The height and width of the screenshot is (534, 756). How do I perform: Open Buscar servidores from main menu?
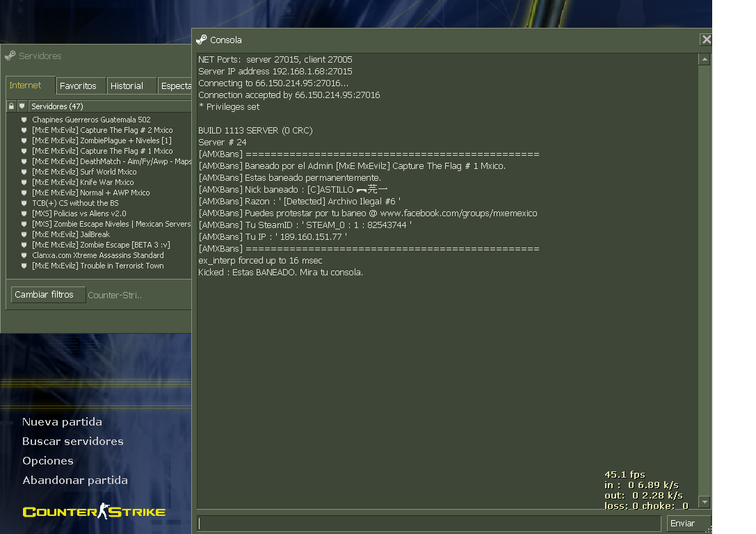[73, 442]
